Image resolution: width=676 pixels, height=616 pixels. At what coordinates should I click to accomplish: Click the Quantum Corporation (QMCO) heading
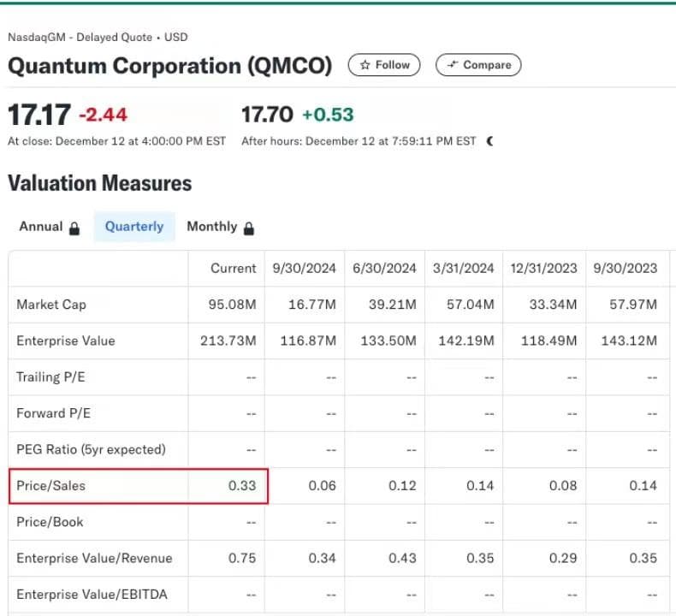pos(169,66)
